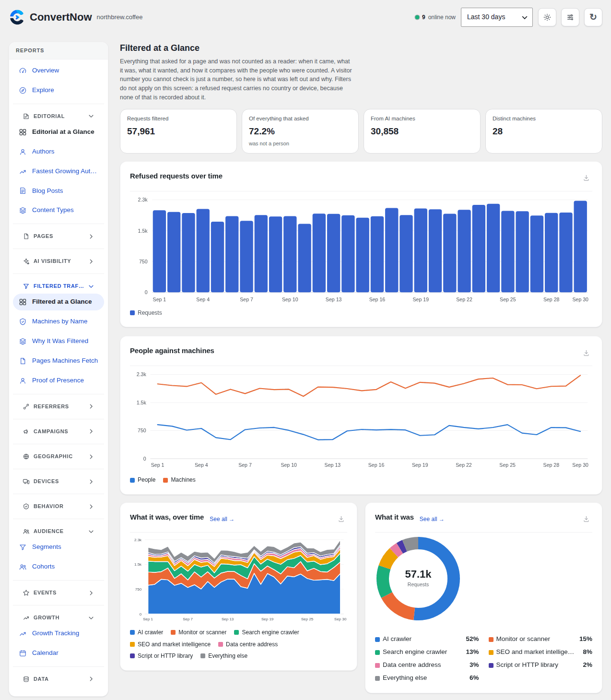Expand the PAGES section

pyautogui.click(x=59, y=237)
